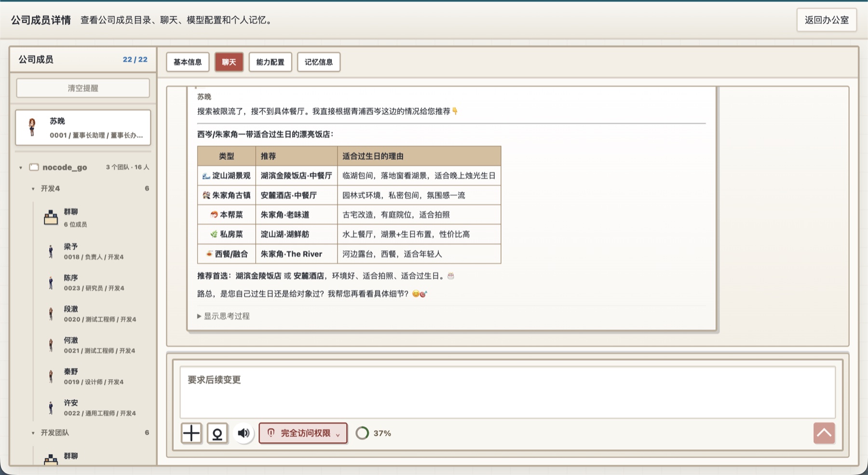Viewport: 868px width, 475px height.
Task: Click 苏晚's avatar in member card
Action: click(x=32, y=127)
